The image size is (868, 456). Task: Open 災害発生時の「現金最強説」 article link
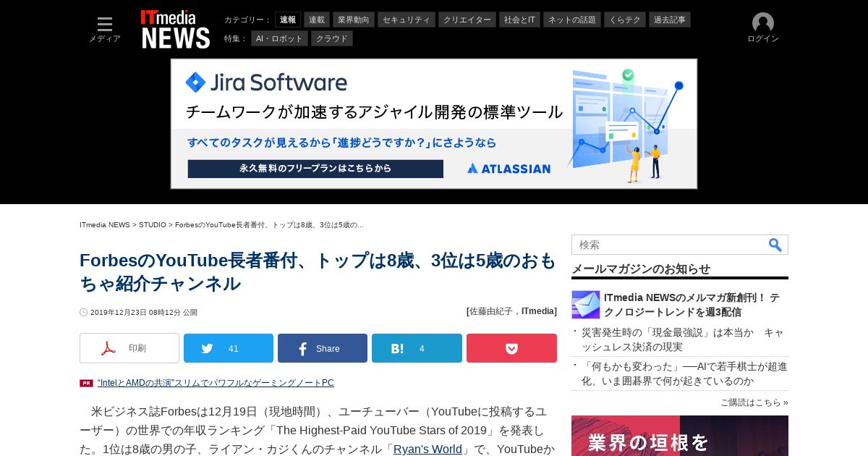683,339
